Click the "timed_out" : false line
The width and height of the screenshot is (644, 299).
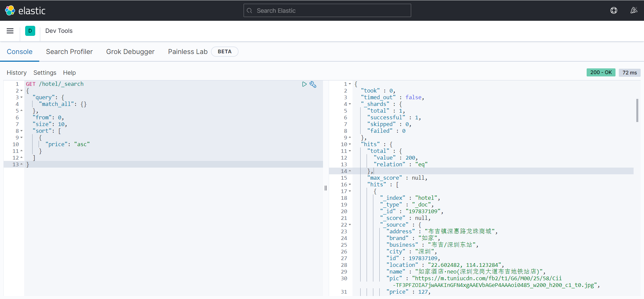(x=392, y=97)
